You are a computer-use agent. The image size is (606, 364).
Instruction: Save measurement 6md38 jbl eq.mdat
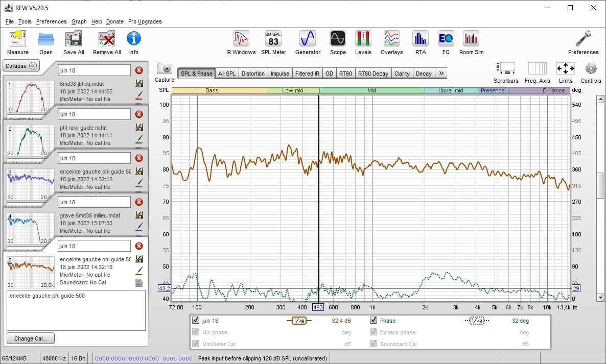139,83
